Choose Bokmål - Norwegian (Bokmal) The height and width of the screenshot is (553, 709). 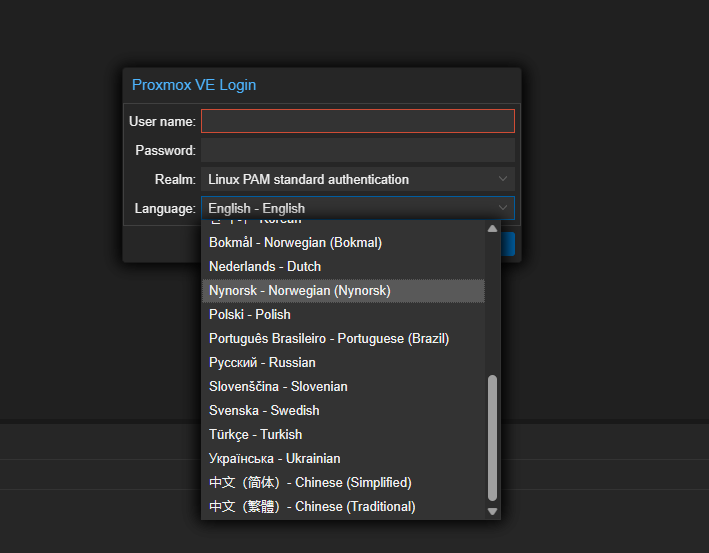[343, 243]
